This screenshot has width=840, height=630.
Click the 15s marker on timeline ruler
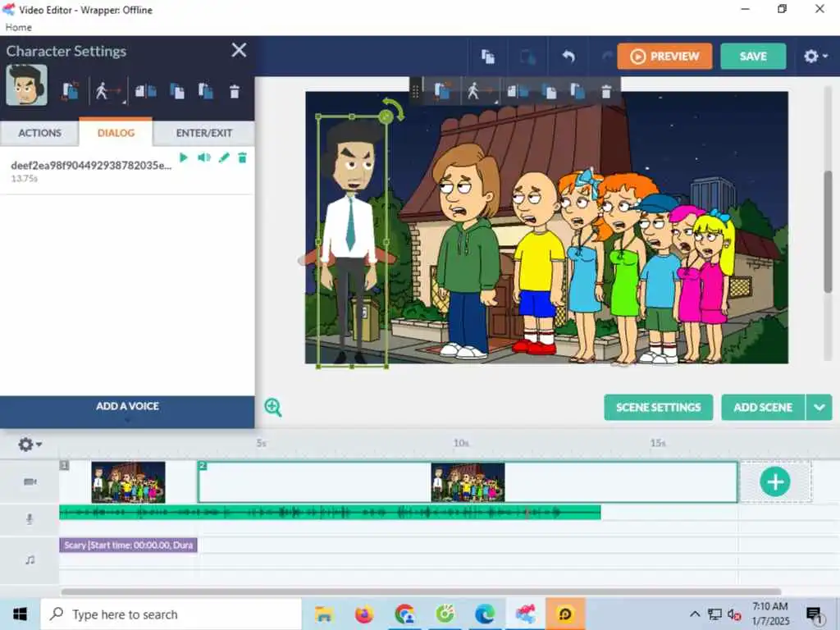click(658, 443)
